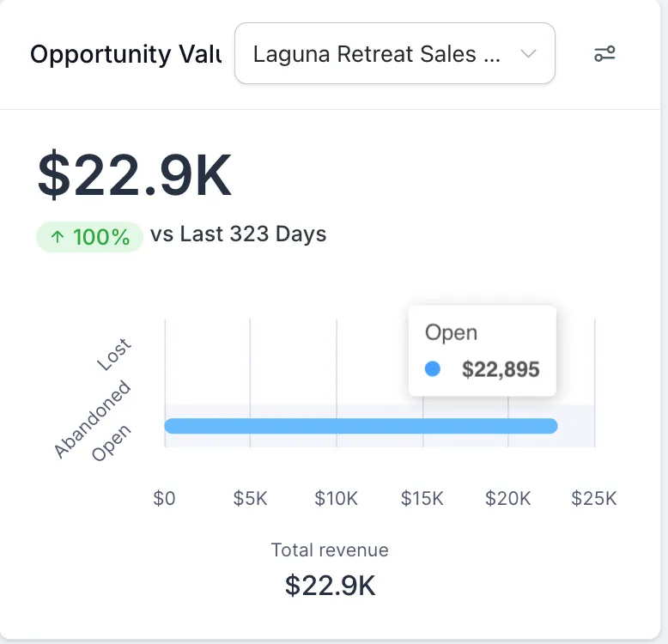This screenshot has width=668, height=644.
Task: Click the Opportunity Value widget title
Action: tap(125, 54)
